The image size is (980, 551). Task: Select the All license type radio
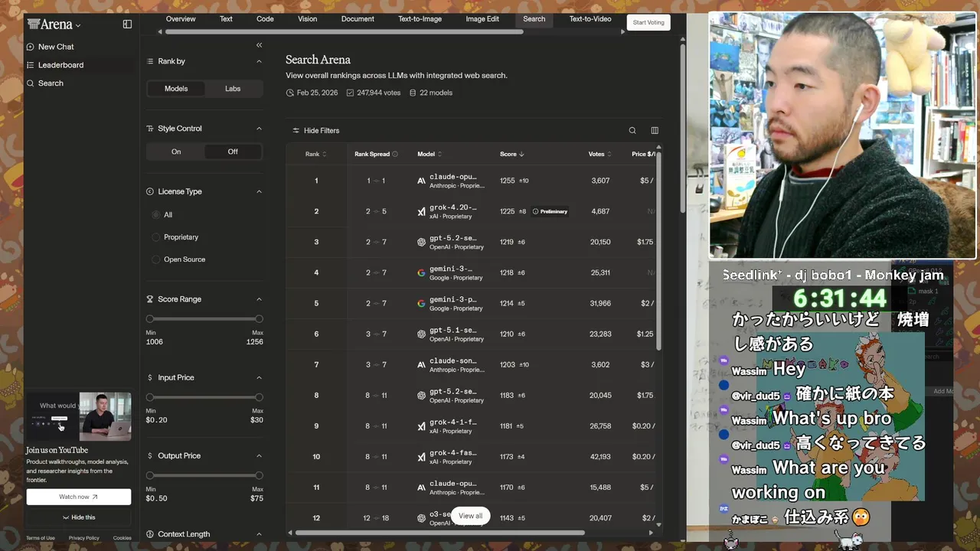pos(156,215)
